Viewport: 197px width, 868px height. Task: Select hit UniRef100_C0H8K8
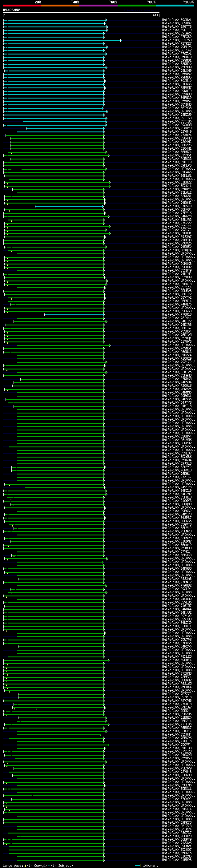pos(177,264)
